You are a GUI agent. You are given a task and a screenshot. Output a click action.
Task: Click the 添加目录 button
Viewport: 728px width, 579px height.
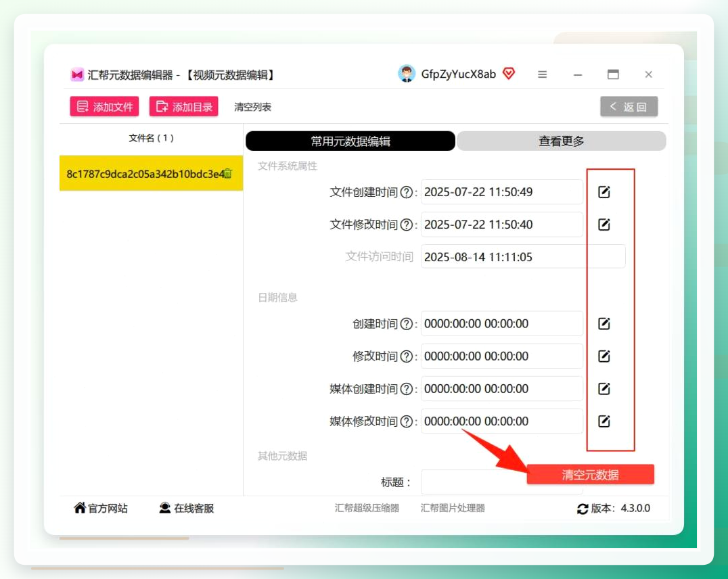tap(184, 107)
